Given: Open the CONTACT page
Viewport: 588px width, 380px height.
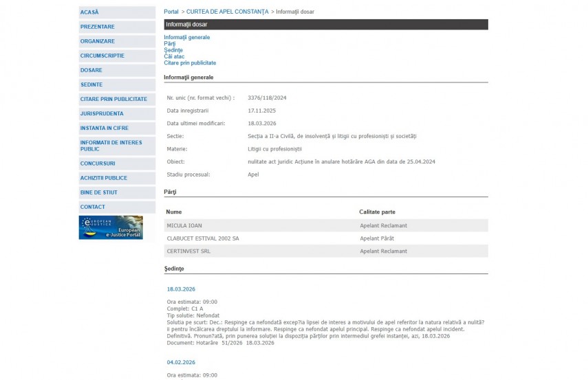Looking at the screenshot, I should [x=93, y=207].
